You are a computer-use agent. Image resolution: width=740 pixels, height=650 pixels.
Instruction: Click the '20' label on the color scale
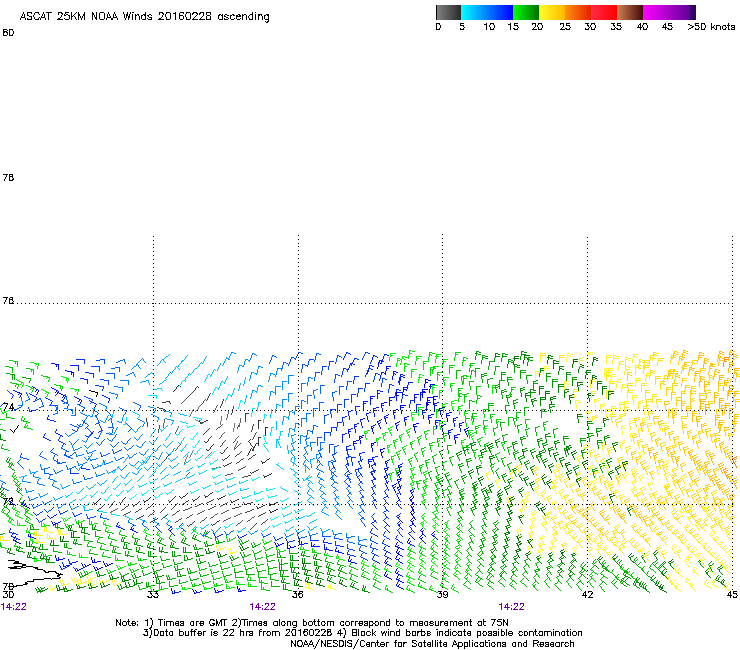537,27
